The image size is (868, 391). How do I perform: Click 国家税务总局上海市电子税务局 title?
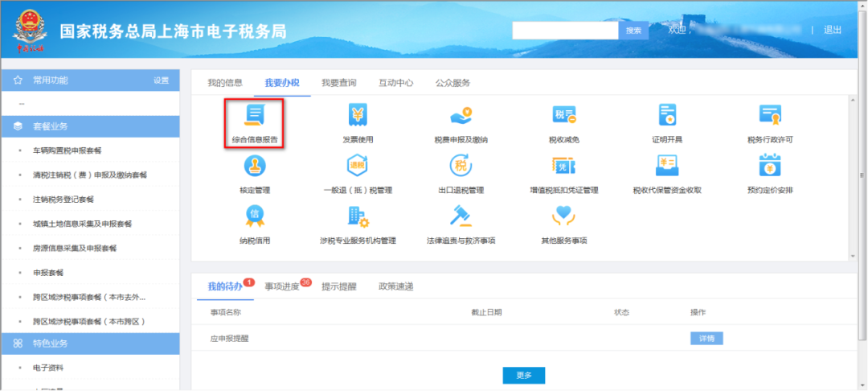pos(174,31)
